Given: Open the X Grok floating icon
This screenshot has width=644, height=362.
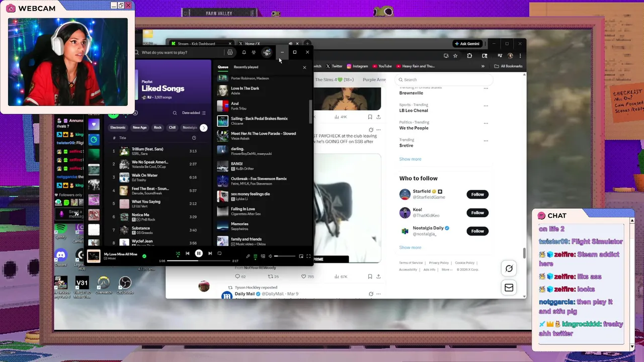Looking at the screenshot, I should pos(509,268).
